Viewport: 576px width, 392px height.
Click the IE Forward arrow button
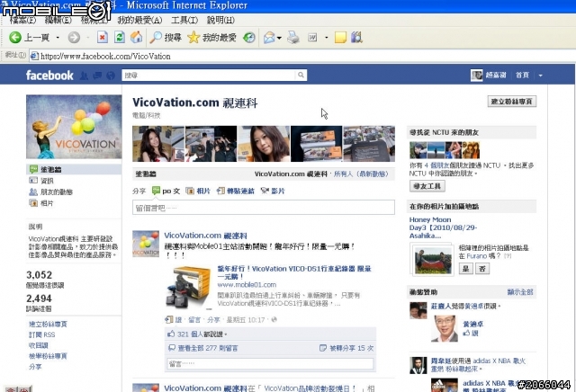(74, 37)
